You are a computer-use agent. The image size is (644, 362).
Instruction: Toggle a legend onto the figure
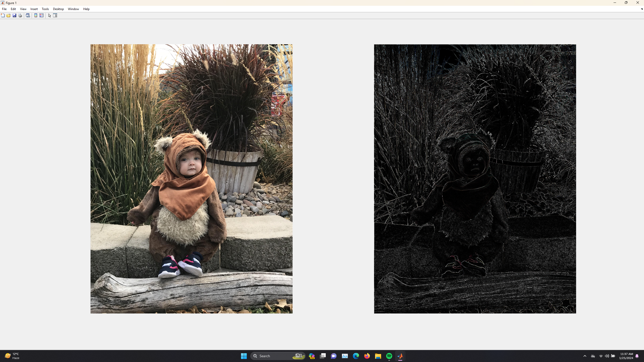(41, 16)
